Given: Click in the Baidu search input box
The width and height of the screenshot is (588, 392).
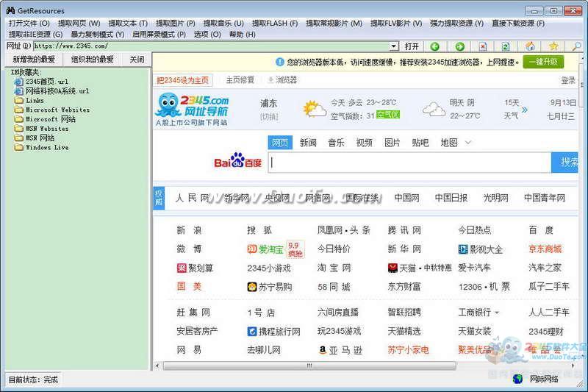Looking at the screenshot, I should point(409,162).
